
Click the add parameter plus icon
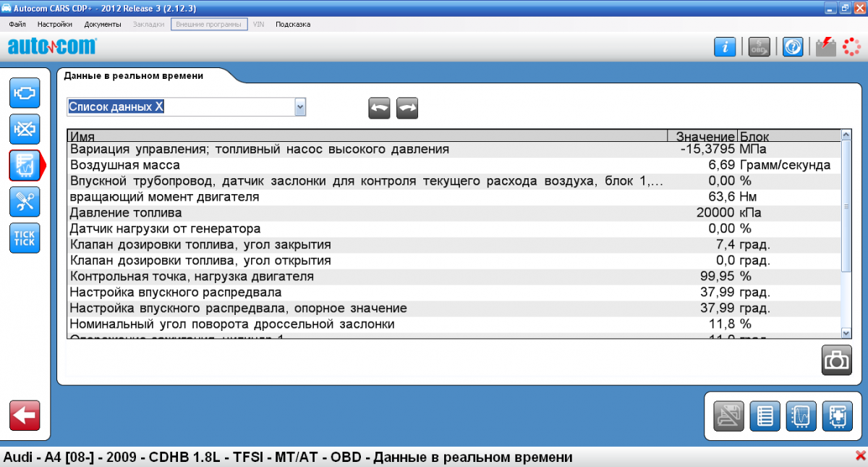(837, 416)
